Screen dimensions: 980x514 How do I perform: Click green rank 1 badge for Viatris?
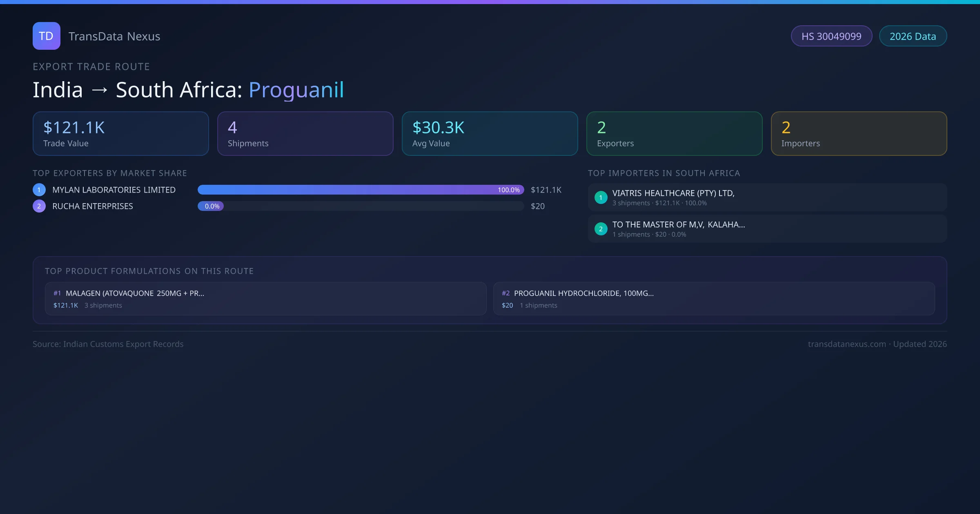(601, 197)
